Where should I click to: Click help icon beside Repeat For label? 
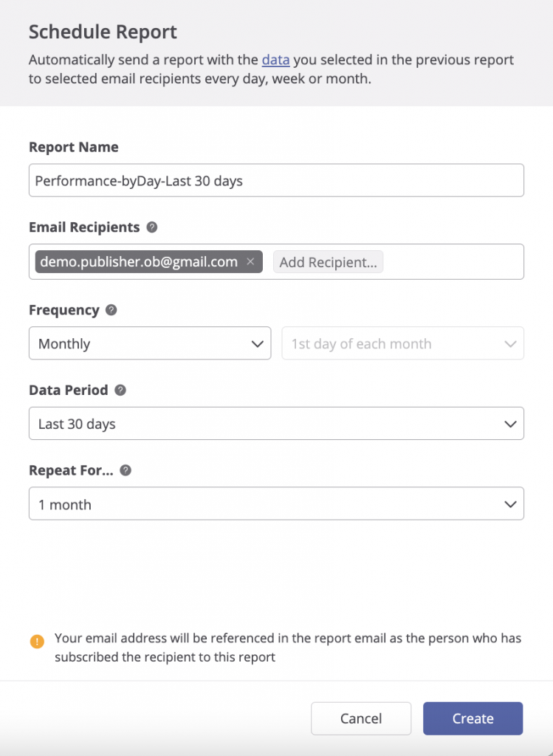(126, 470)
